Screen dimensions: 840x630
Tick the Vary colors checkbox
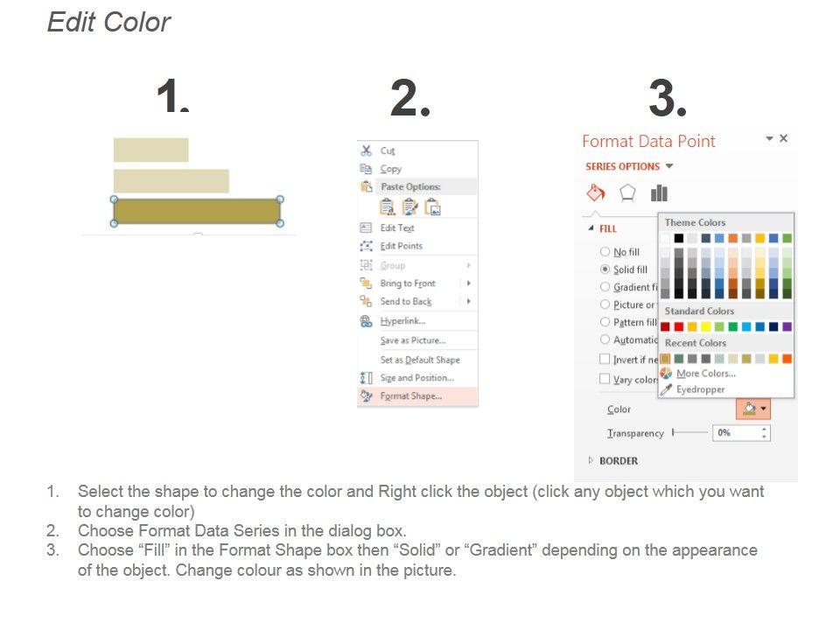coord(605,379)
